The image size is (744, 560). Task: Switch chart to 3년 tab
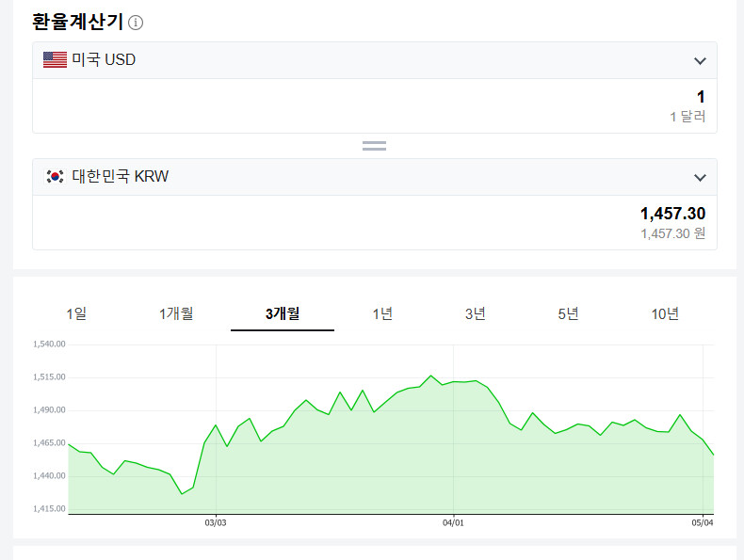pos(475,313)
